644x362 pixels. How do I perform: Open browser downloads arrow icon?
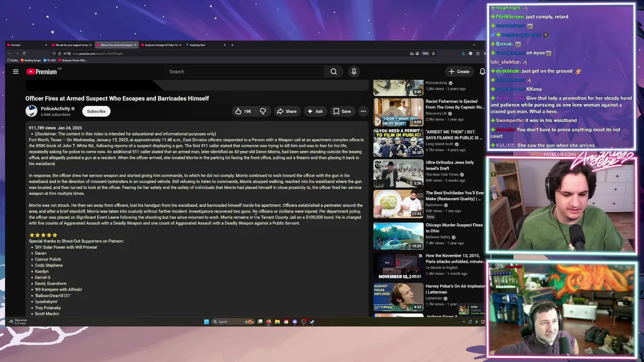tap(463, 53)
